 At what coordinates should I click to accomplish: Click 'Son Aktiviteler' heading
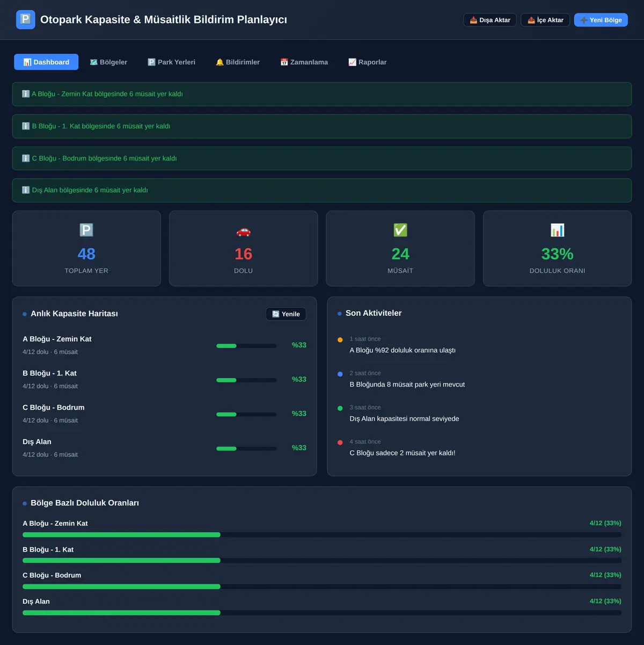click(374, 313)
